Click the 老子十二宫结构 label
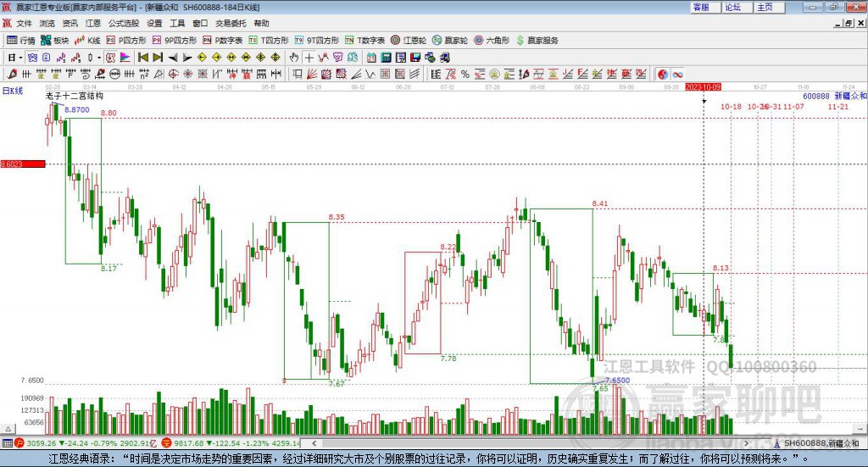 coord(75,96)
